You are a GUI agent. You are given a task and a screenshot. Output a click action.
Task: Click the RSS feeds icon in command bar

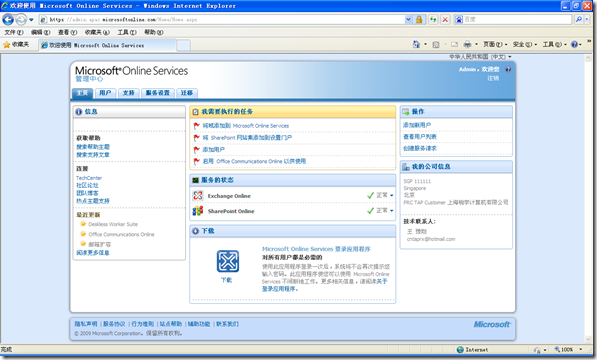click(x=436, y=45)
